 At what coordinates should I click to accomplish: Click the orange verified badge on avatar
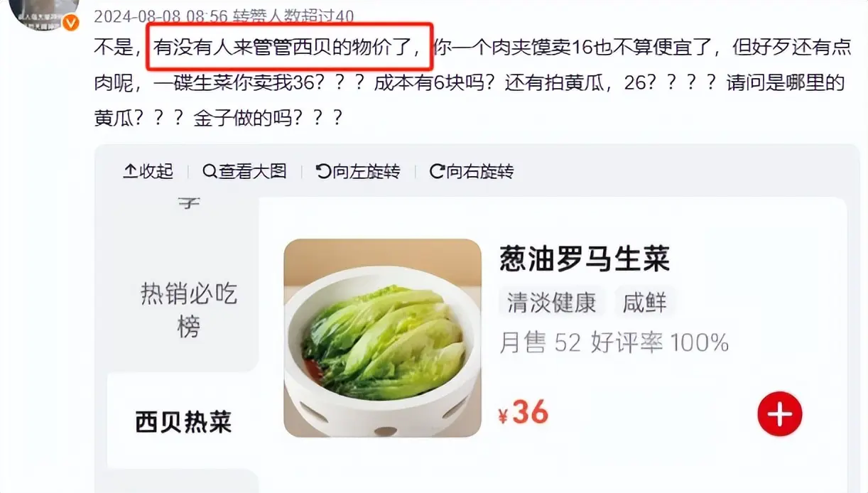(71, 23)
